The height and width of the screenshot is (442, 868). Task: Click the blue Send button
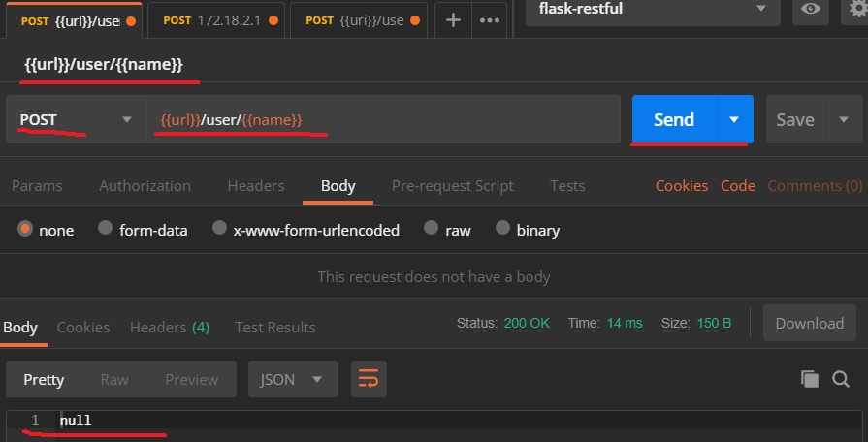[x=674, y=119]
